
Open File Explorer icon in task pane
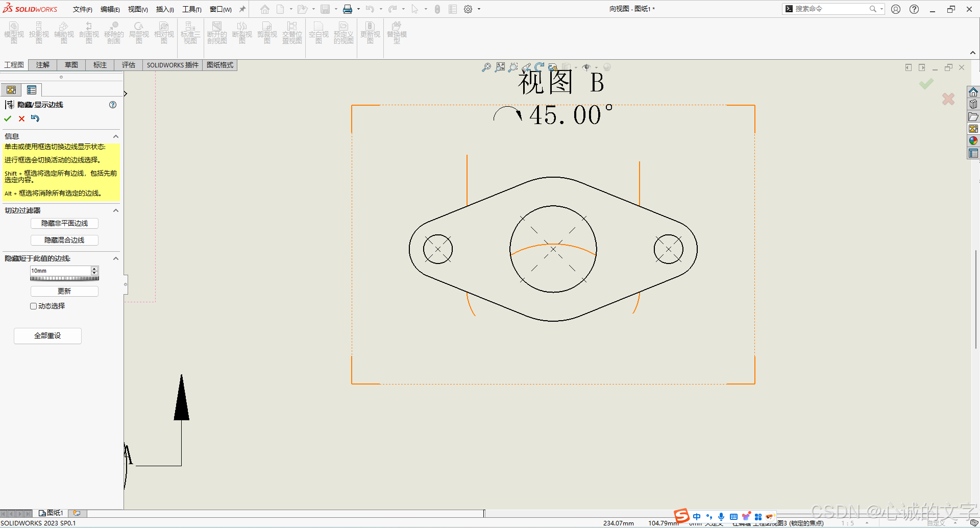click(973, 116)
